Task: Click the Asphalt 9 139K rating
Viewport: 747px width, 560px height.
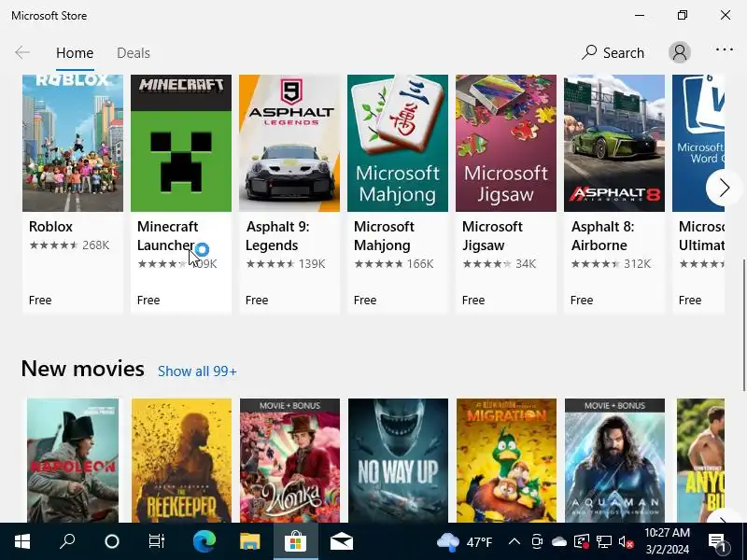Action: [x=286, y=264]
